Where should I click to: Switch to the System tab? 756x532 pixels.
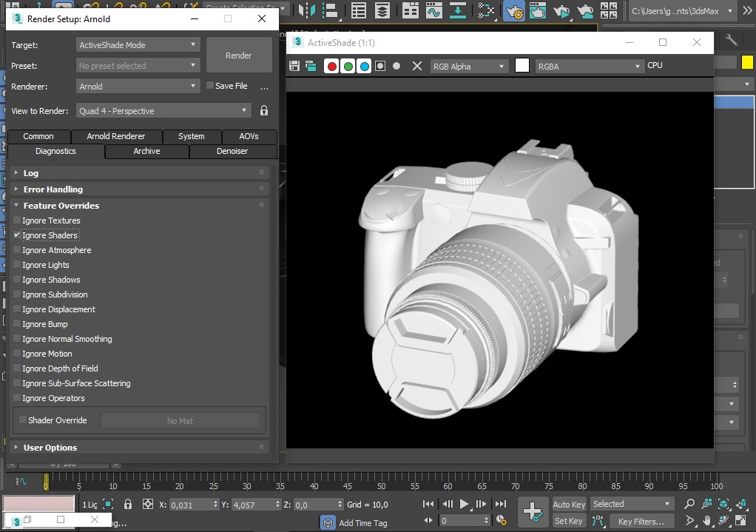point(192,136)
